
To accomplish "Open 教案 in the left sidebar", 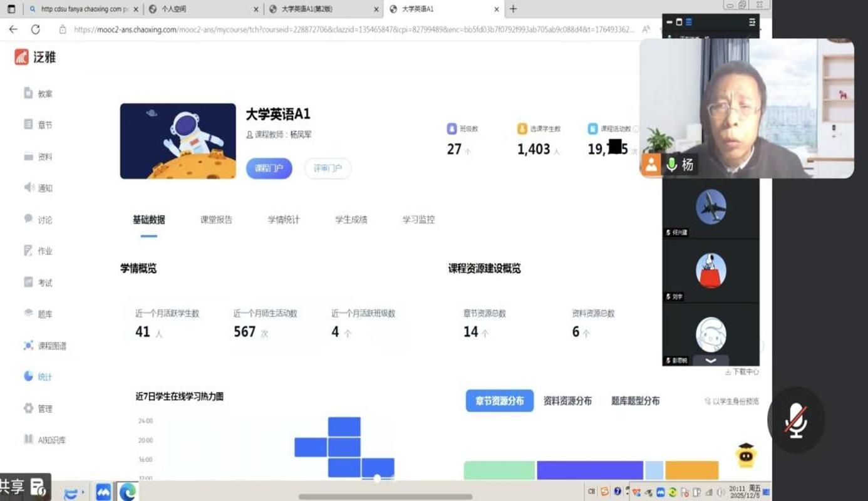I will 39,94.
